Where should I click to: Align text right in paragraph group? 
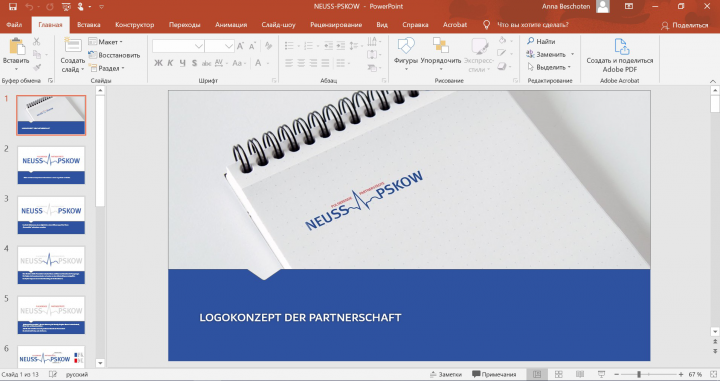click(313, 63)
